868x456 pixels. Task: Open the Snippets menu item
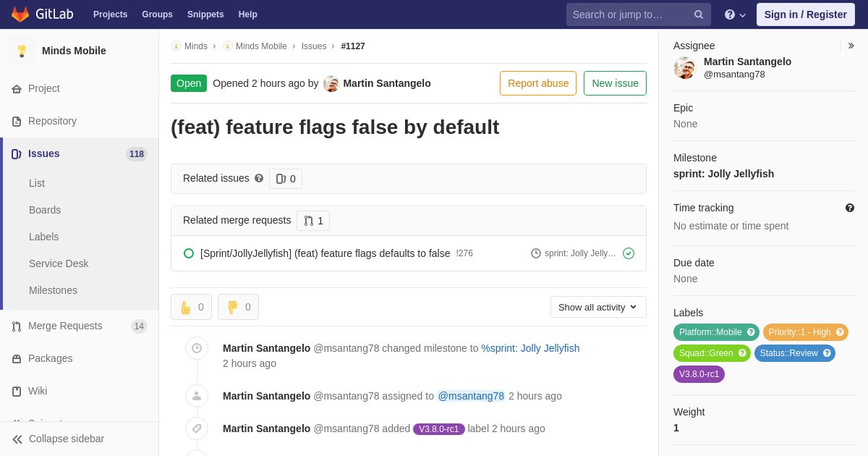(x=205, y=14)
